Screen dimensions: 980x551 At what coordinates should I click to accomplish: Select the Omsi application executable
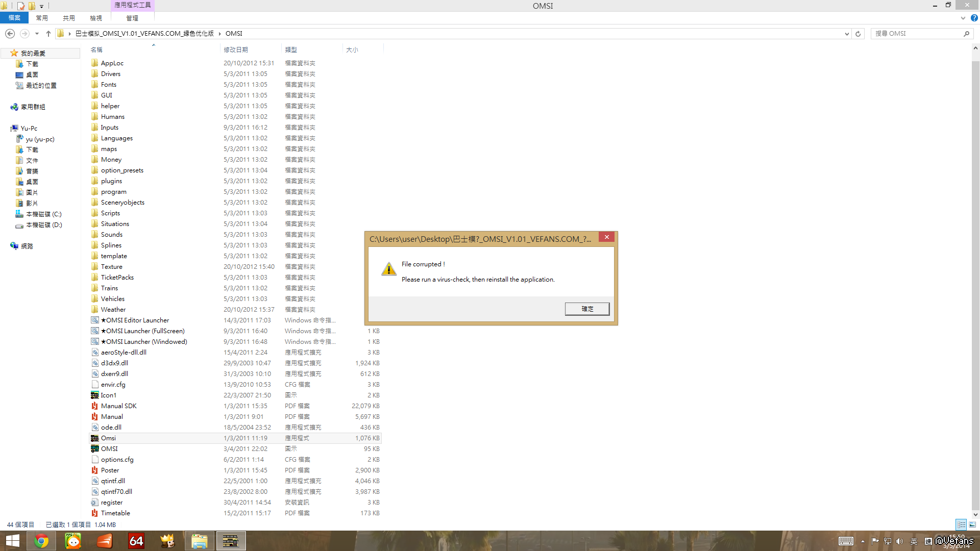click(108, 438)
